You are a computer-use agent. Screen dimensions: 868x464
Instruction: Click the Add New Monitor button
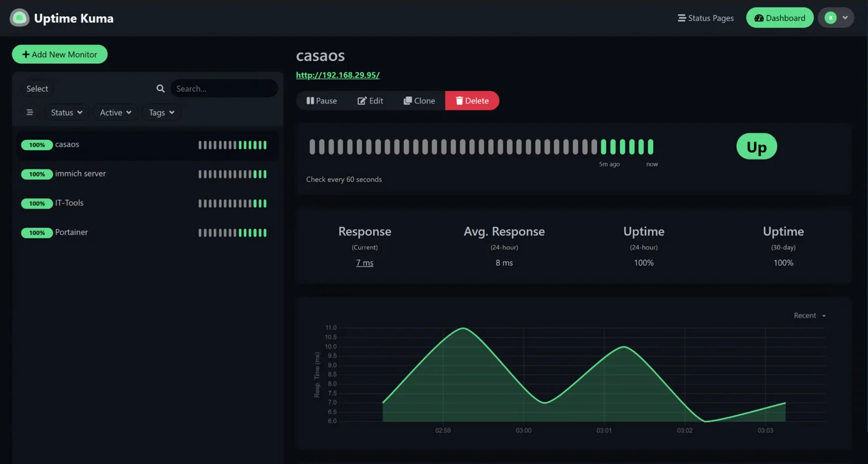pyautogui.click(x=60, y=55)
